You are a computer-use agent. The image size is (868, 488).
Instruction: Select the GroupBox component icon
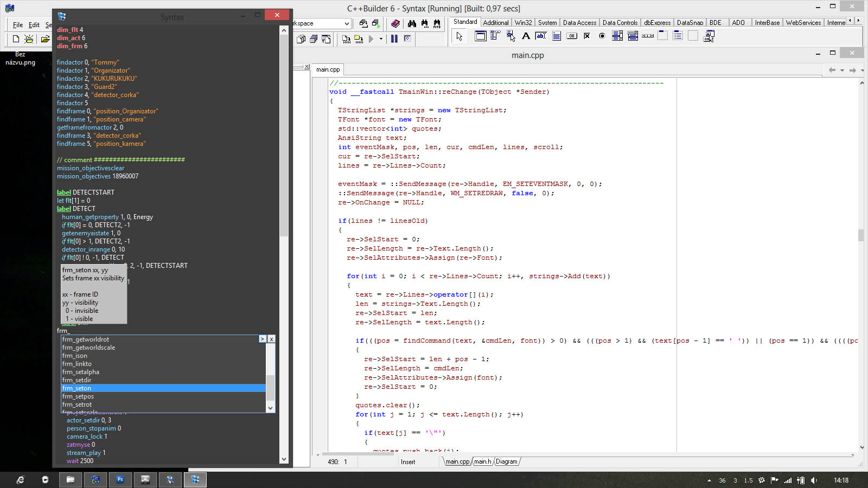pos(663,36)
